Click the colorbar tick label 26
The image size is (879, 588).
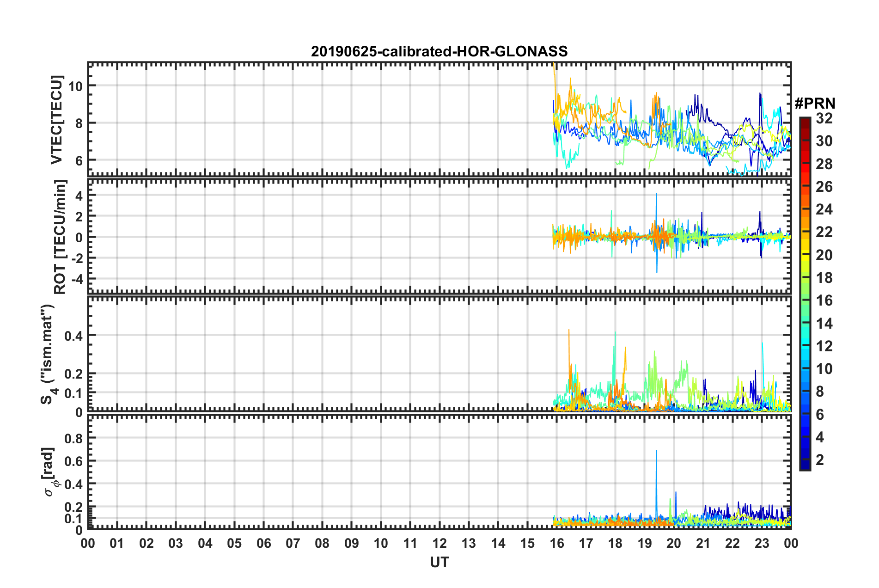(824, 187)
